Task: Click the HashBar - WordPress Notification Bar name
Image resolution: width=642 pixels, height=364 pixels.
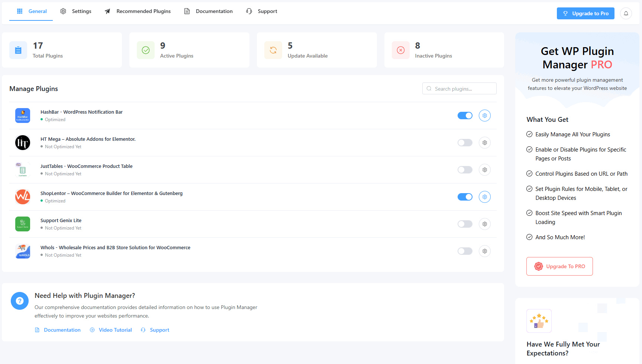Action: 81,112
